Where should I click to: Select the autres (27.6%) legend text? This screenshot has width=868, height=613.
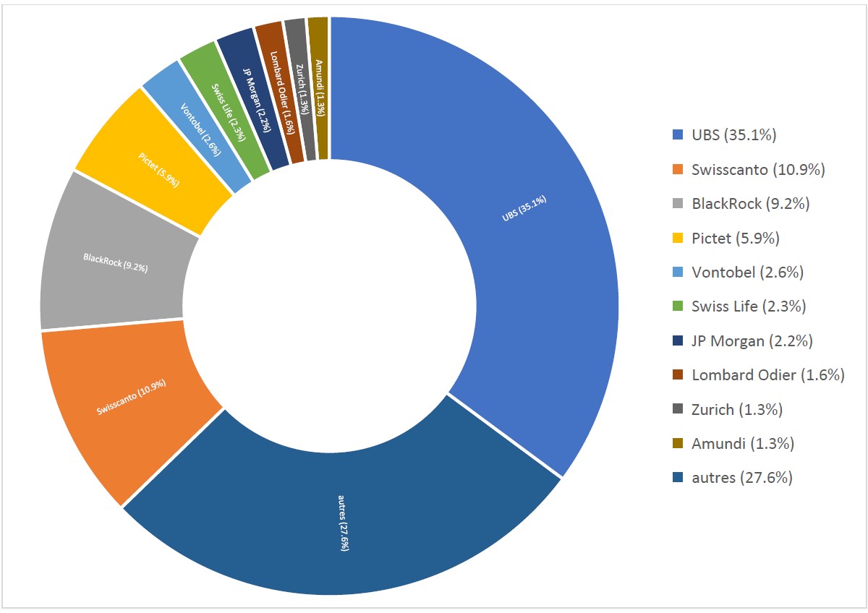(x=742, y=478)
